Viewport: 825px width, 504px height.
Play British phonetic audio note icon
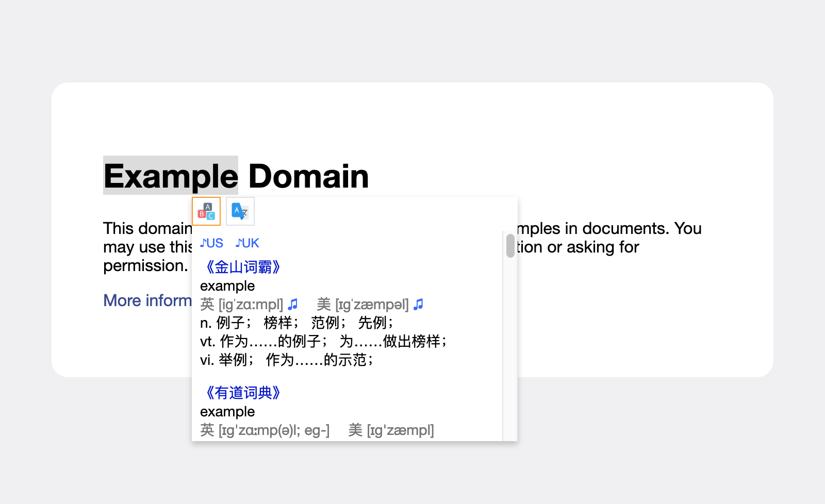(x=293, y=305)
